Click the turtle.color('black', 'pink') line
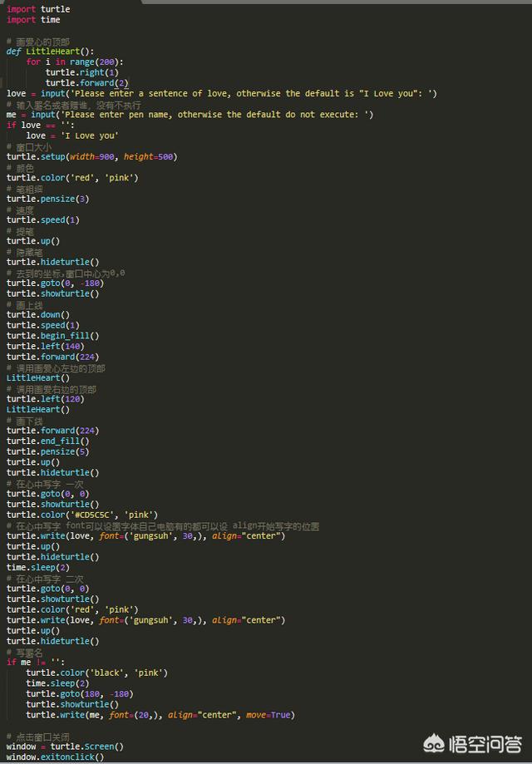The height and width of the screenshot is (764, 532). tap(96, 673)
